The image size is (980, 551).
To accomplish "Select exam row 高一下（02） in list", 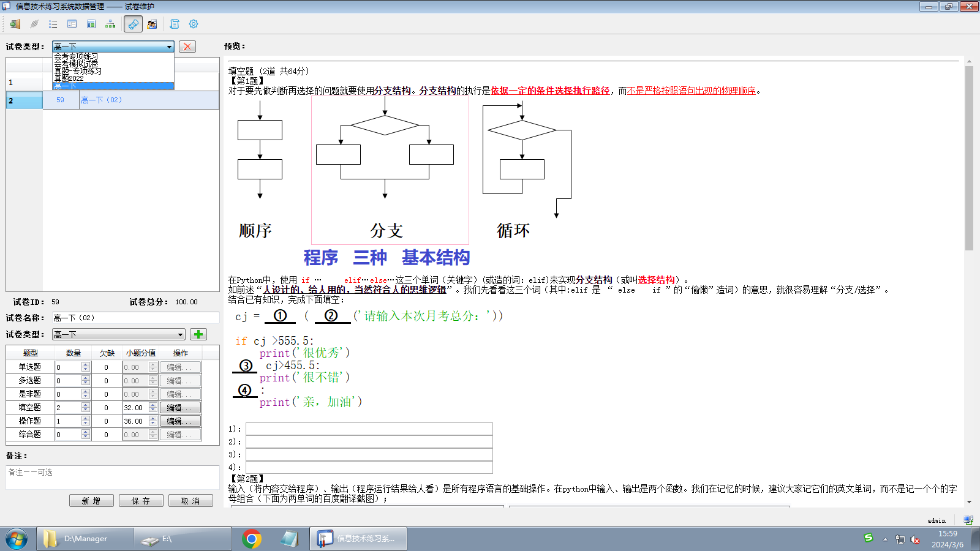I will click(x=102, y=100).
